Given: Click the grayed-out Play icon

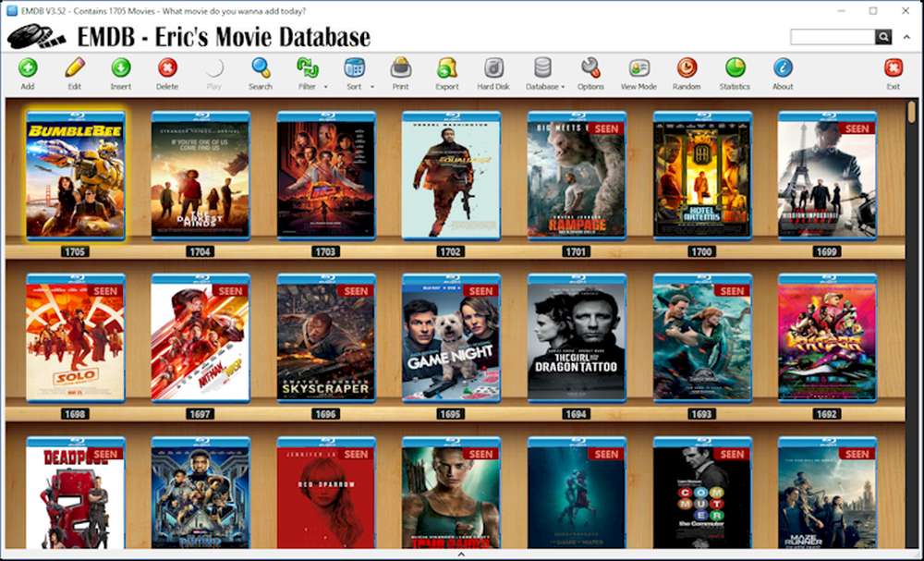Looking at the screenshot, I should [x=214, y=67].
